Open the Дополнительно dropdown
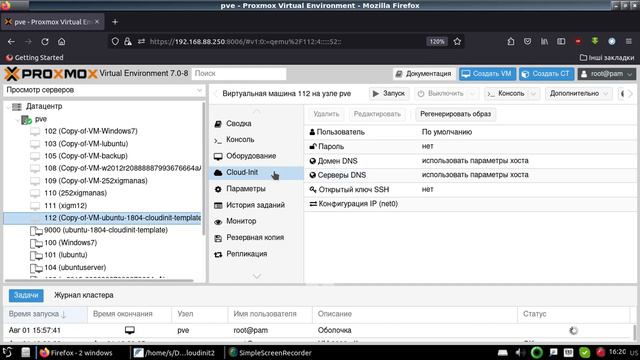 point(578,94)
